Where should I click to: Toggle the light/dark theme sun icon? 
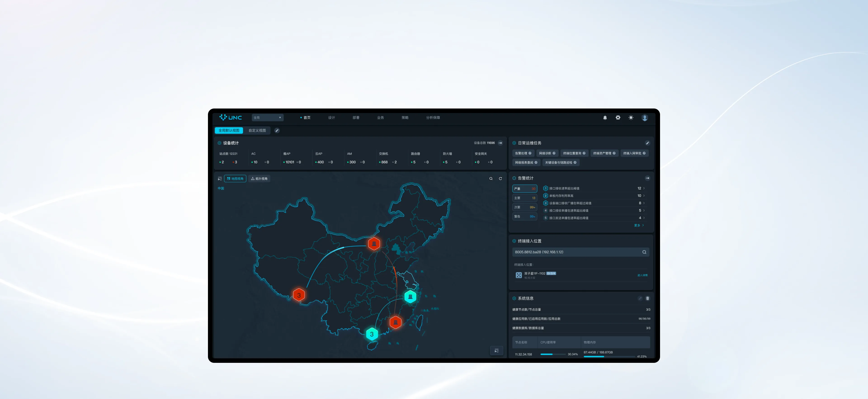(631, 118)
